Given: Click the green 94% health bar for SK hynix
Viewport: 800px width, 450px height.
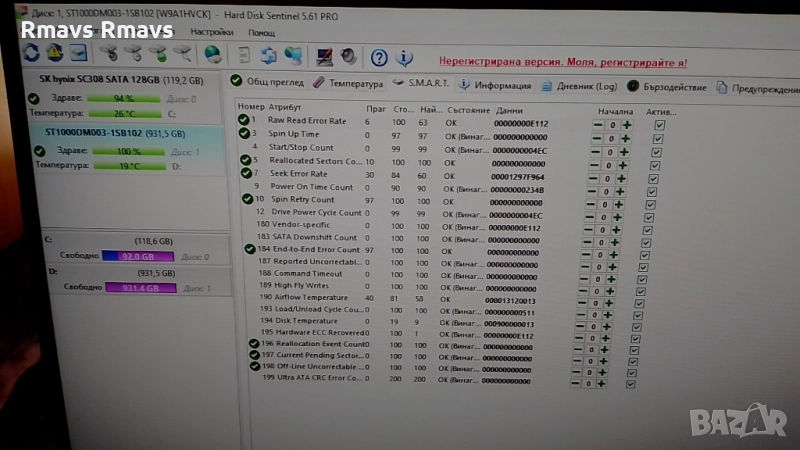Looking at the screenshot, I should [x=123, y=99].
